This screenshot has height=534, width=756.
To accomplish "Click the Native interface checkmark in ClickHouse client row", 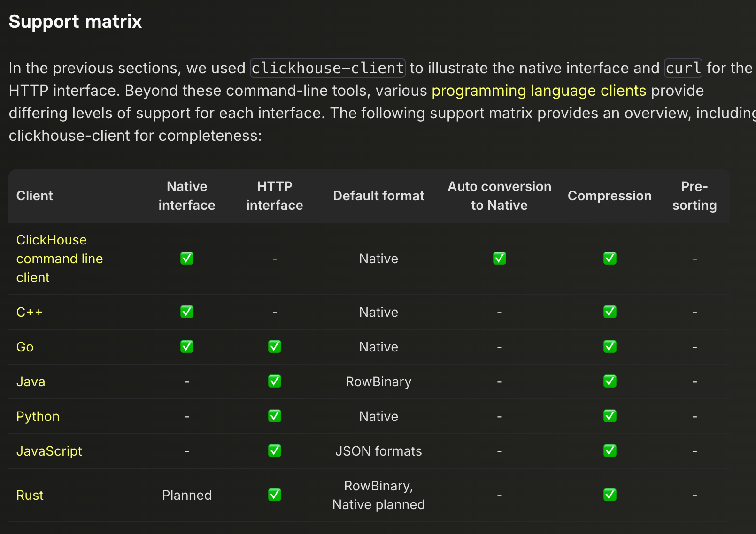I will click(x=187, y=258).
